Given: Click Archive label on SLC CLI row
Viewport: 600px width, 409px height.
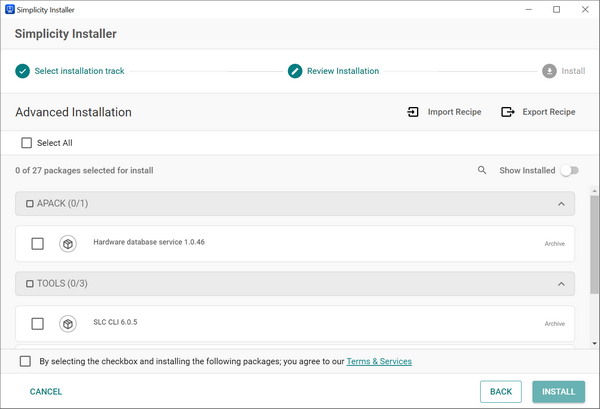Looking at the screenshot, I should [555, 324].
